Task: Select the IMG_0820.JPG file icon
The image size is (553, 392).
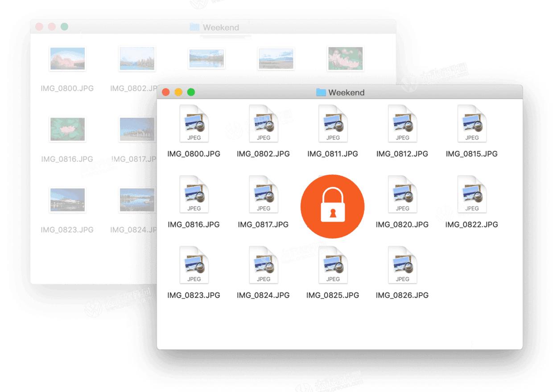Action: [402, 194]
